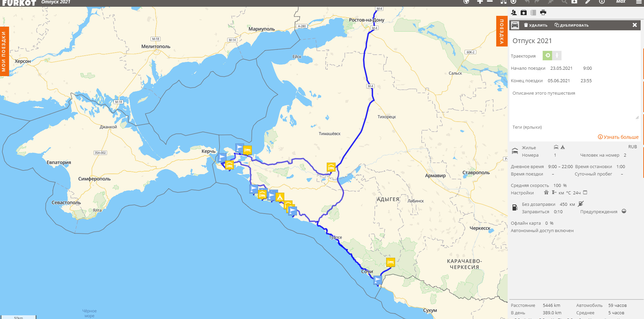This screenshot has width=644, height=319.
Task: Click the start date 23.05.2021
Action: point(561,68)
